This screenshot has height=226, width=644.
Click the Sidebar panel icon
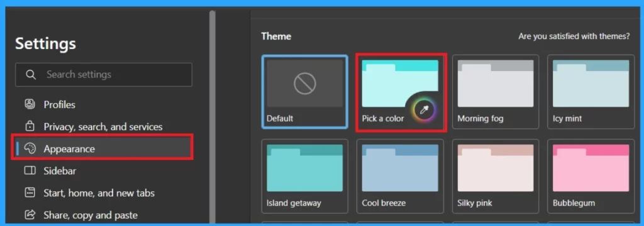tap(30, 171)
